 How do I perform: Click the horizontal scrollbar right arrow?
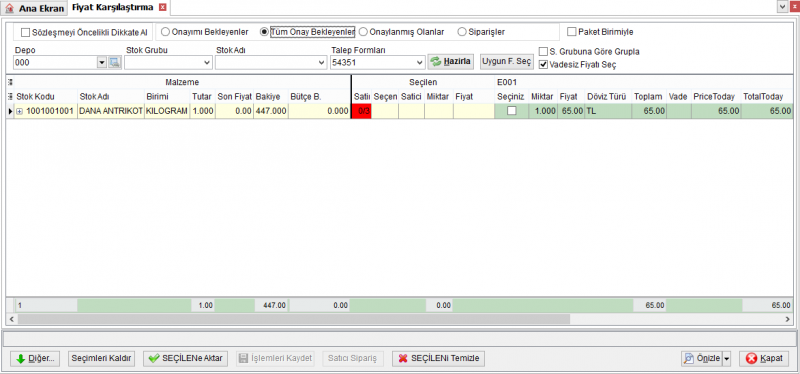pyautogui.click(x=788, y=319)
